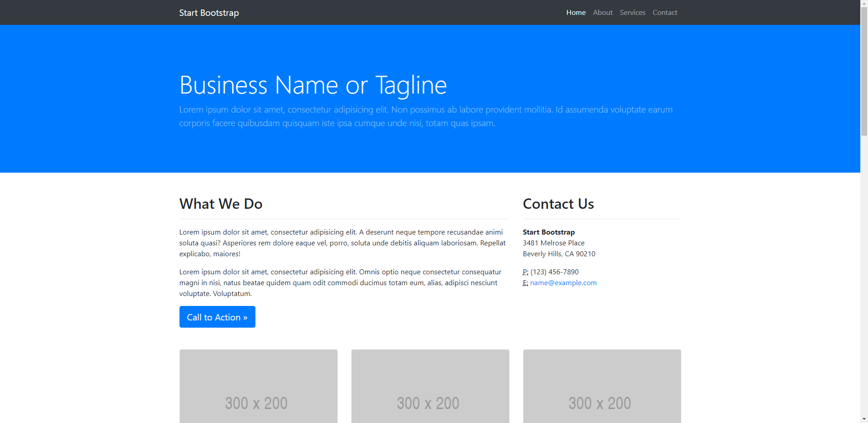Click the Call to Action button

click(x=217, y=317)
